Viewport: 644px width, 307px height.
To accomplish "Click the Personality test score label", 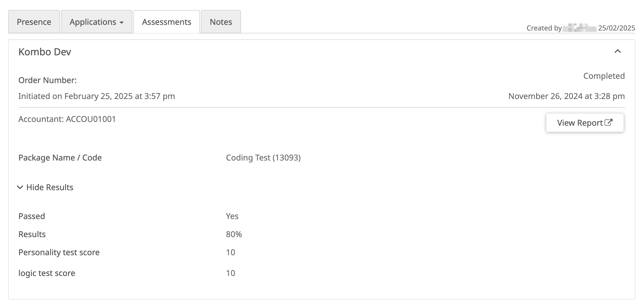I will click(59, 252).
